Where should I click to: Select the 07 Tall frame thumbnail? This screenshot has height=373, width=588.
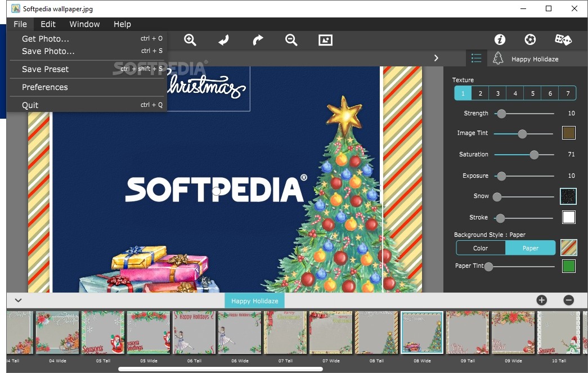click(x=285, y=332)
